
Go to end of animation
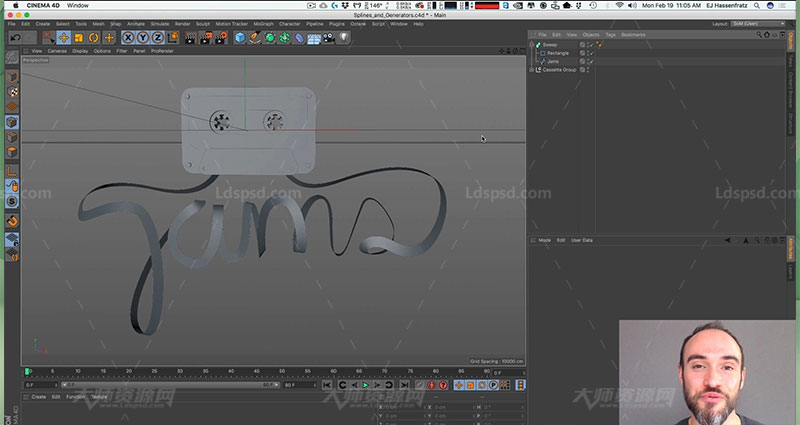tap(404, 385)
